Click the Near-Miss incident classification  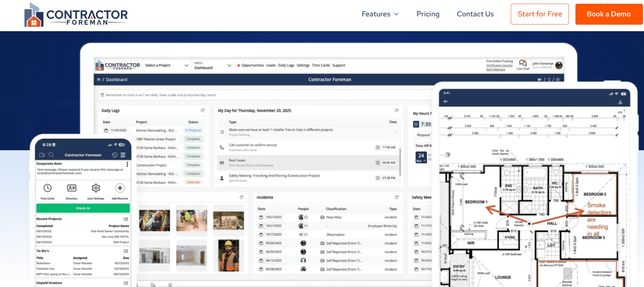point(334,217)
